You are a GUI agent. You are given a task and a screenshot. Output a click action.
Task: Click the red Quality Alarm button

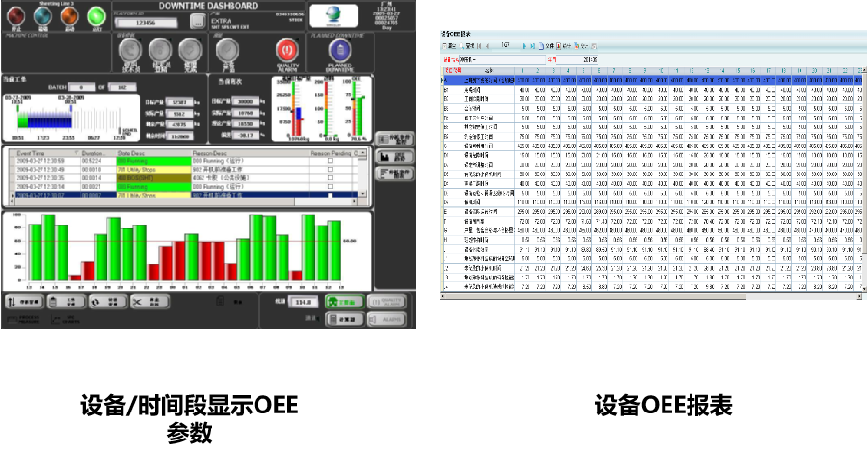pos(285,49)
